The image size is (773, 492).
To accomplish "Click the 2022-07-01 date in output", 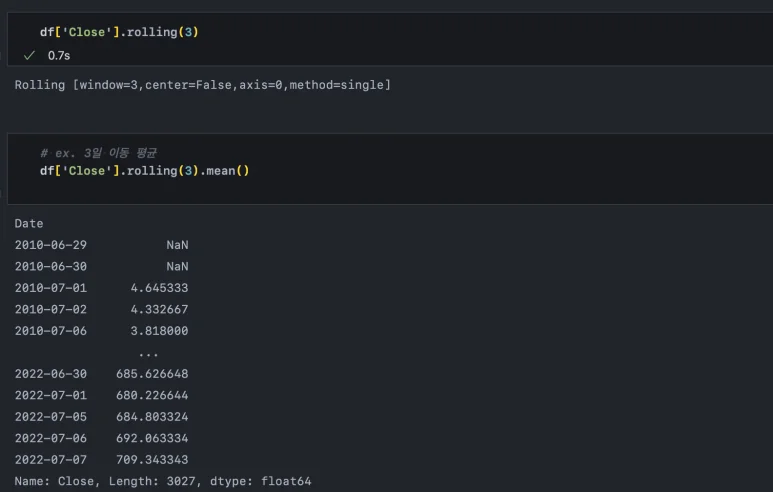I will coord(50,395).
